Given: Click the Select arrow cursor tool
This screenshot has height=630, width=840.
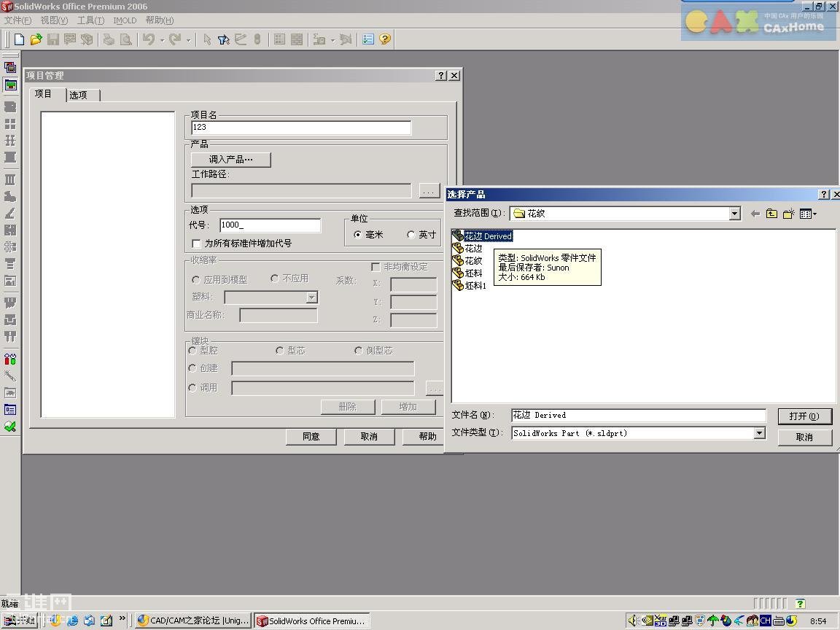Looking at the screenshot, I should (x=207, y=39).
